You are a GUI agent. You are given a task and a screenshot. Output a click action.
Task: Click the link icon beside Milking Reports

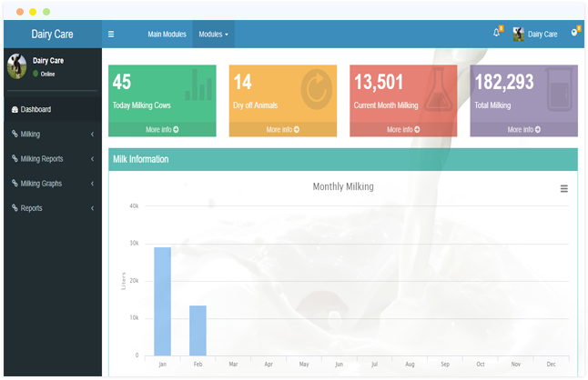(15, 158)
